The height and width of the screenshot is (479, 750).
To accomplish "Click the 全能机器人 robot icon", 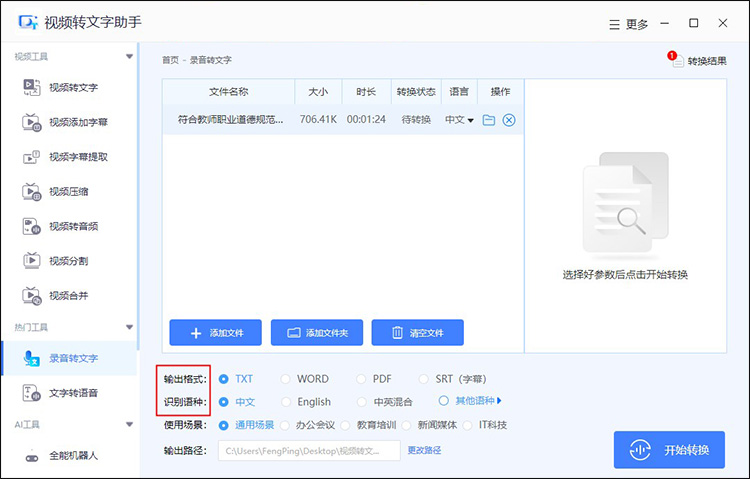I will click(32, 456).
